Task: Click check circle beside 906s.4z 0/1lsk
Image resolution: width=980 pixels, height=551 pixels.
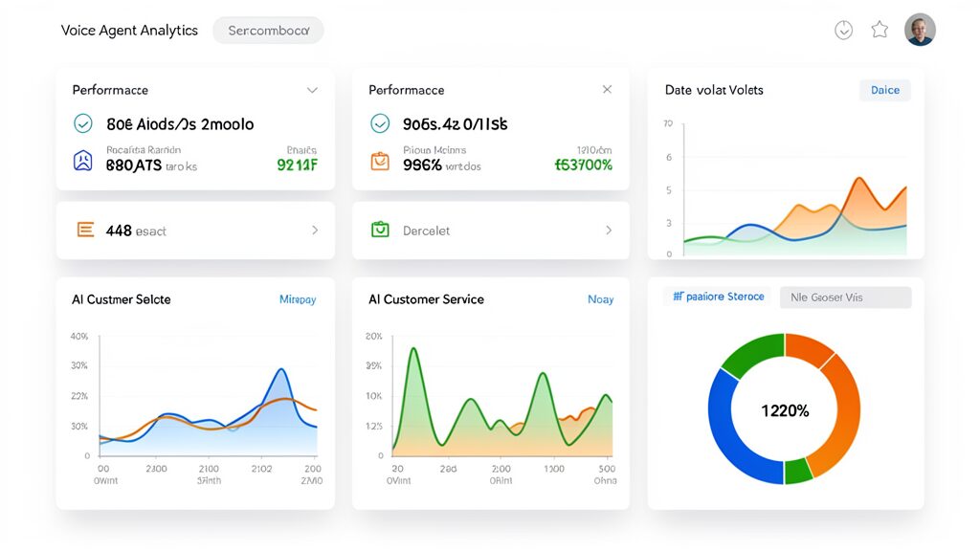Action: coord(380,123)
